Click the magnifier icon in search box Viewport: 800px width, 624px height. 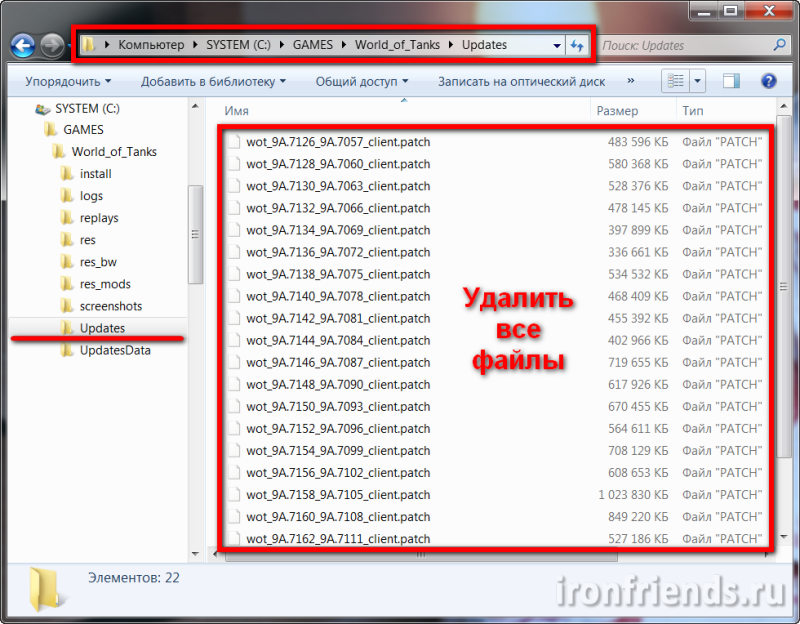point(780,46)
